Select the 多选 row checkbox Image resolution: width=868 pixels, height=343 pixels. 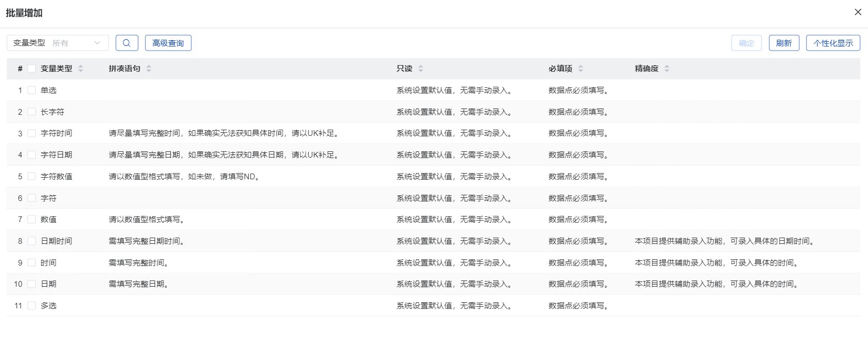[31, 306]
